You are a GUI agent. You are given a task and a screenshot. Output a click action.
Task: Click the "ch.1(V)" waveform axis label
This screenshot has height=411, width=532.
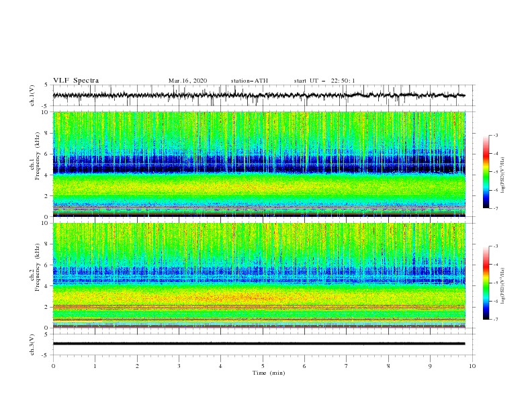click(32, 95)
